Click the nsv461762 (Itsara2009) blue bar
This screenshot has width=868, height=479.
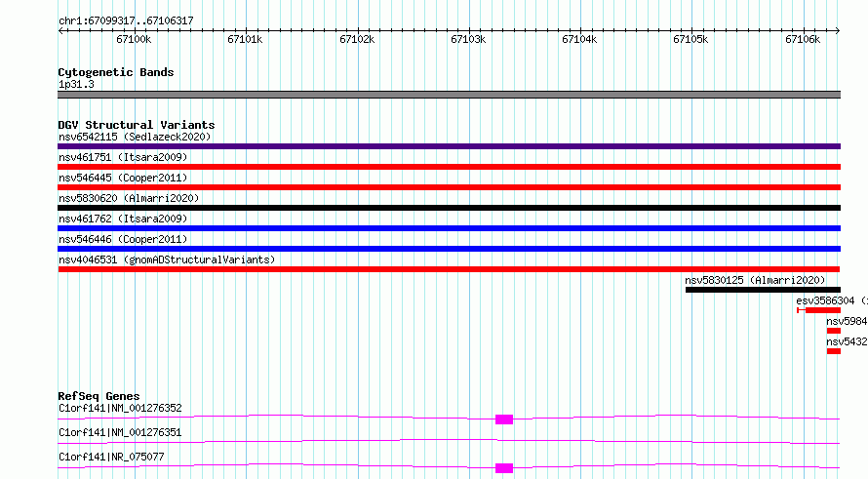(x=449, y=228)
